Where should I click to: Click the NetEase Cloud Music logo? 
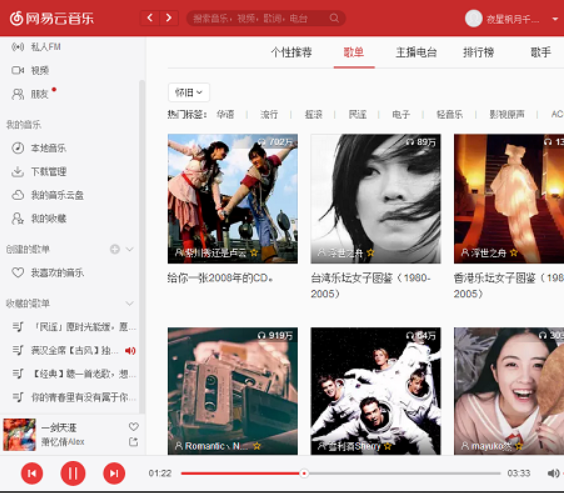(52, 18)
